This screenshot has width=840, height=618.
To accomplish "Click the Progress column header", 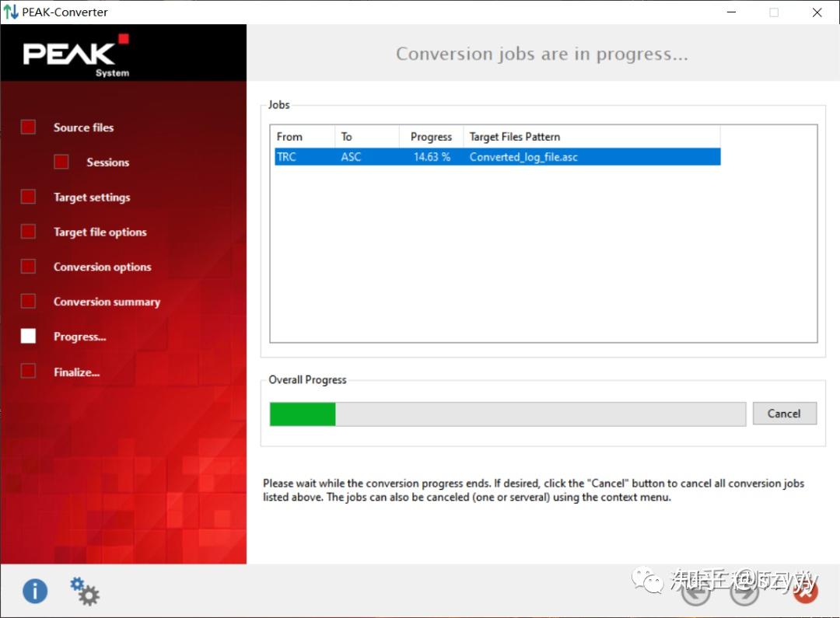I will pos(431,137).
